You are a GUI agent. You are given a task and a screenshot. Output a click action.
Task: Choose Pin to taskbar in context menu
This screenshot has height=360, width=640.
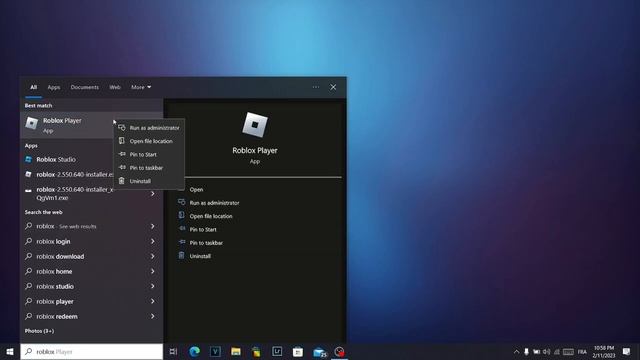pos(149,168)
